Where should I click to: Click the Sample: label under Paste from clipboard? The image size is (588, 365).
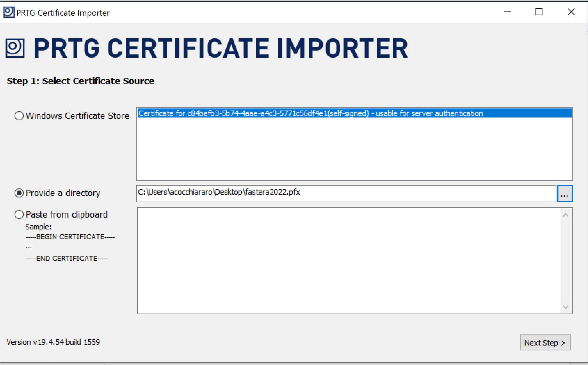pos(38,227)
